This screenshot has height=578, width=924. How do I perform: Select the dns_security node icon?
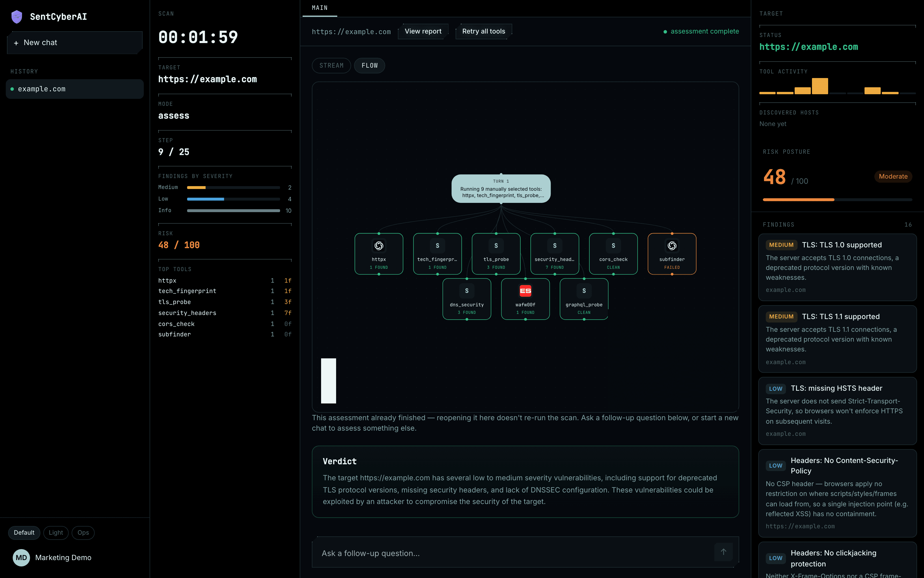pyautogui.click(x=467, y=290)
